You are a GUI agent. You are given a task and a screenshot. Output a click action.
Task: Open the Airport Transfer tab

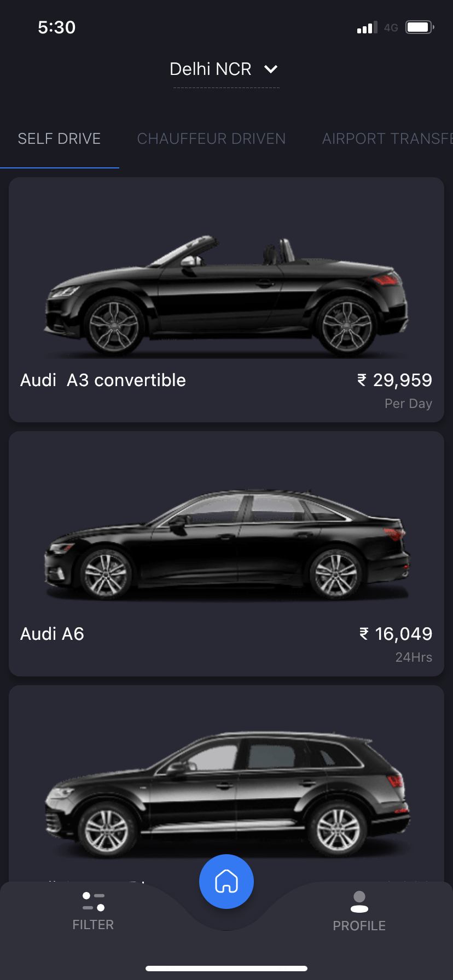[x=387, y=139]
